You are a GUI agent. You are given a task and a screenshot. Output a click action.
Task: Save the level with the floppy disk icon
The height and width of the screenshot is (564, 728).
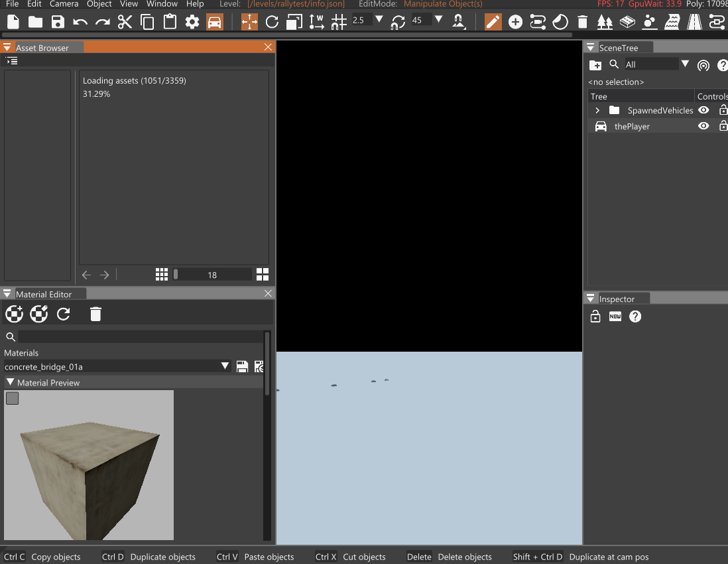(58, 22)
